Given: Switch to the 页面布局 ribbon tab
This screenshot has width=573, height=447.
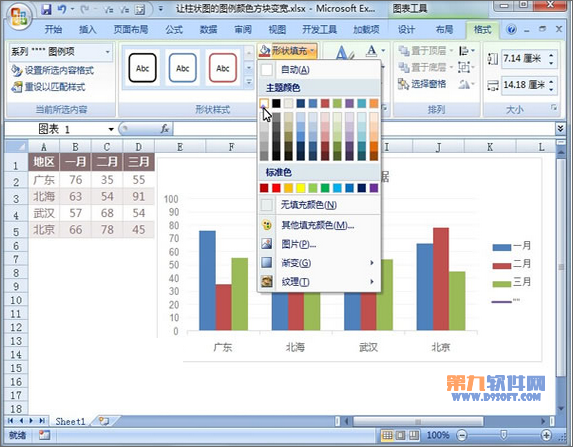Looking at the screenshot, I should pos(131,29).
